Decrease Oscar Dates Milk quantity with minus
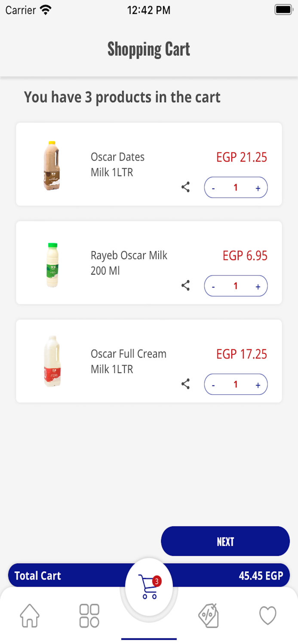Viewport: 298px width, 644px height. (214, 187)
